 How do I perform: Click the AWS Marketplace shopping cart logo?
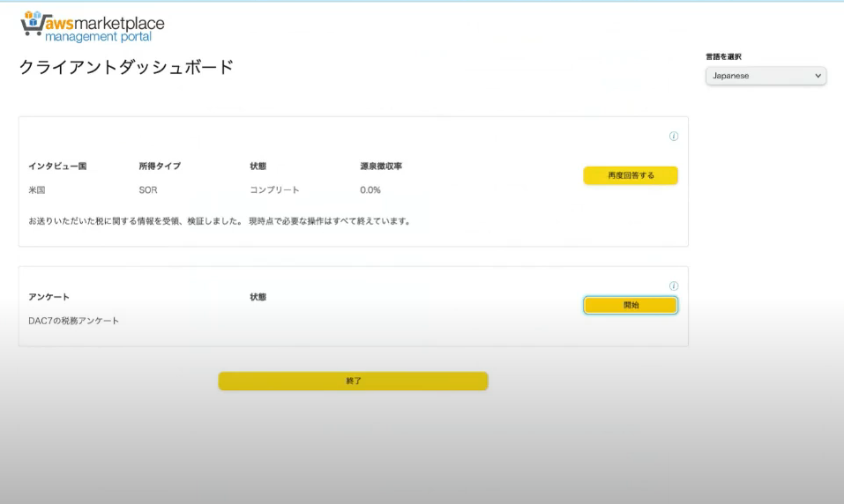pos(32,24)
